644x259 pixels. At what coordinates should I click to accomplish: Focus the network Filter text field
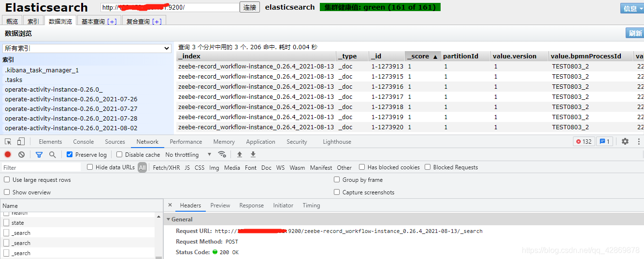[41, 167]
